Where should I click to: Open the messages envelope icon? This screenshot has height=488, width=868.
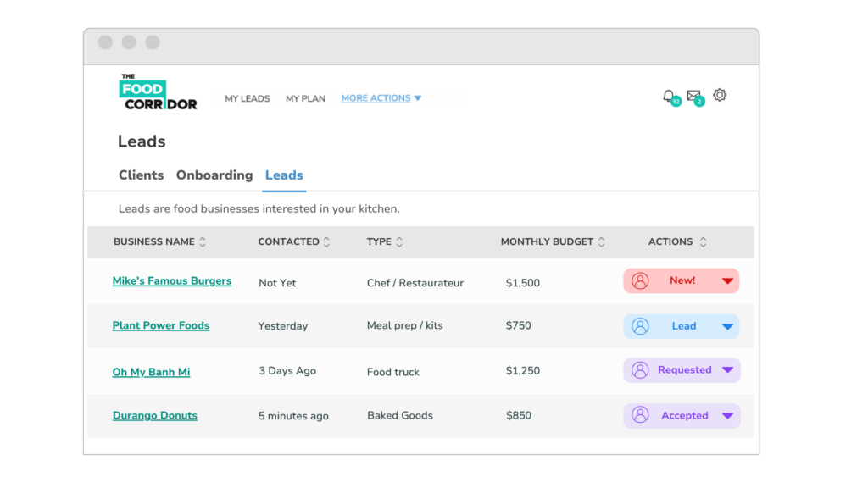[x=693, y=96]
